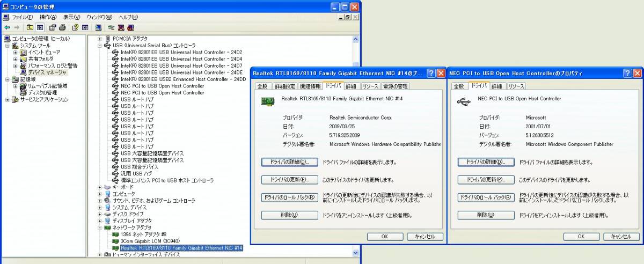
Task: Select the 3Com Gigabit LOM (3C940) device
Action: pos(150,241)
